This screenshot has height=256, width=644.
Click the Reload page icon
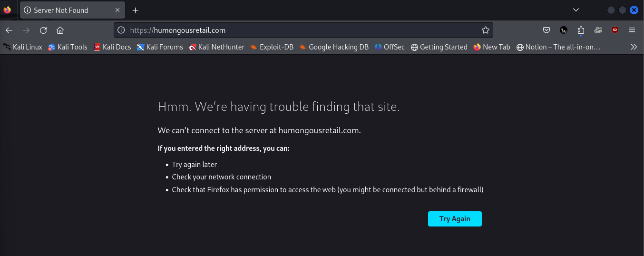[x=43, y=30]
